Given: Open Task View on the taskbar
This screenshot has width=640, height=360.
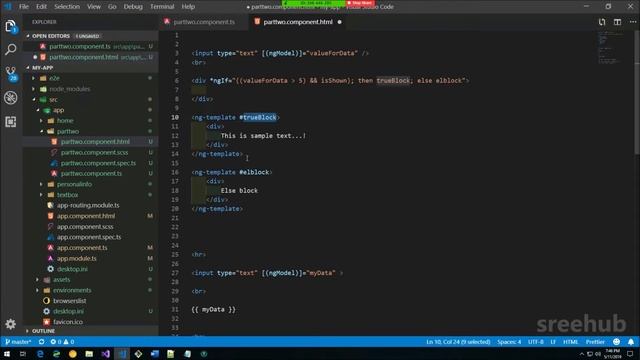Looking at the screenshot, I should 22,353.
